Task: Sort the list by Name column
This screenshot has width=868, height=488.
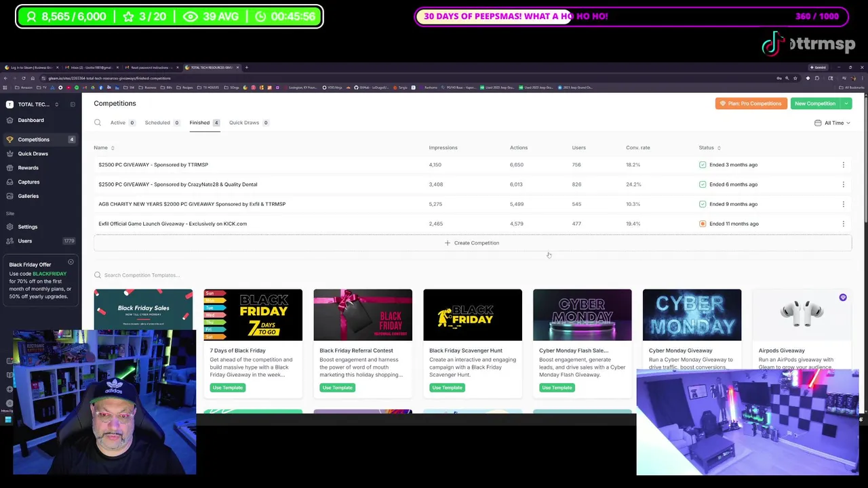Action: pos(104,148)
